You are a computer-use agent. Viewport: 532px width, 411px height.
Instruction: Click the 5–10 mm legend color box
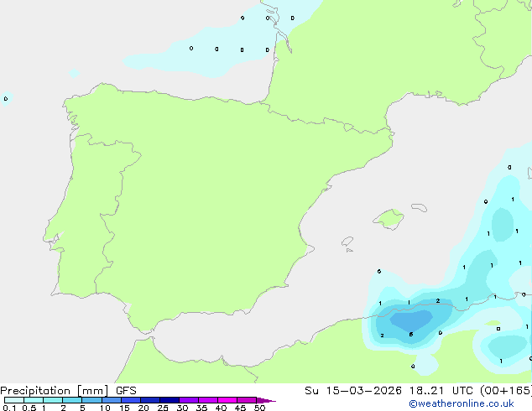coord(91,400)
